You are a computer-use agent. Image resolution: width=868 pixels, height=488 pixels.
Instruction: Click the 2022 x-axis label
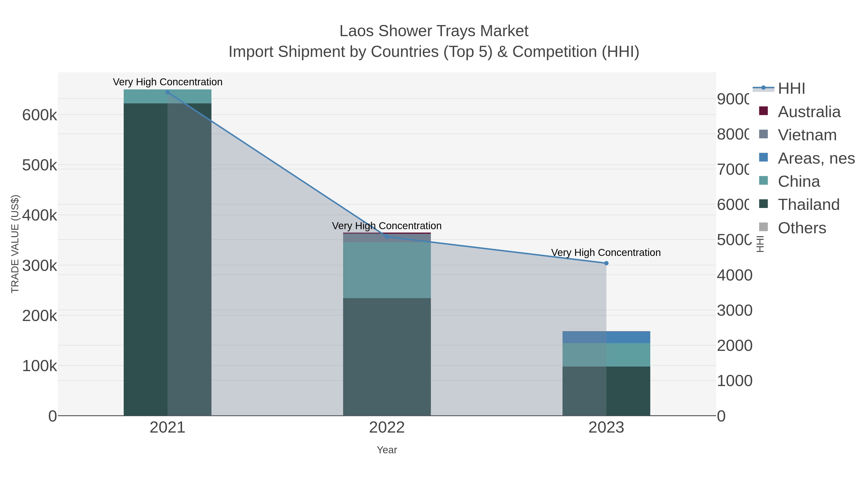[x=387, y=428]
